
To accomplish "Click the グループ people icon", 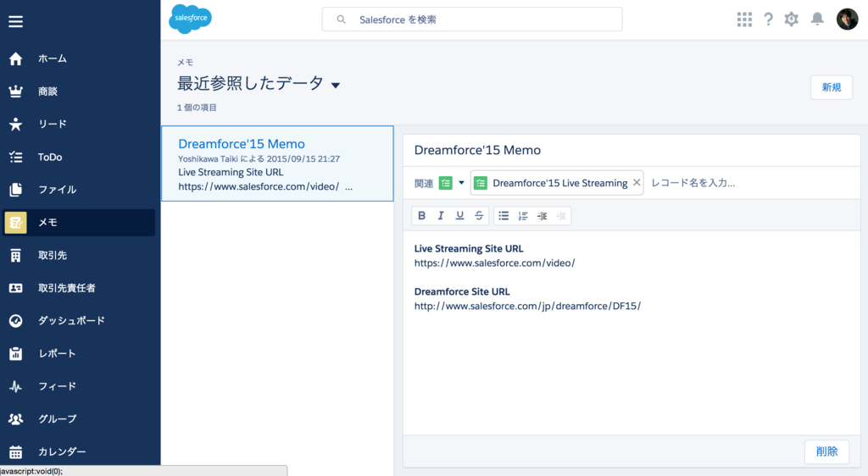I will pyautogui.click(x=15, y=419).
